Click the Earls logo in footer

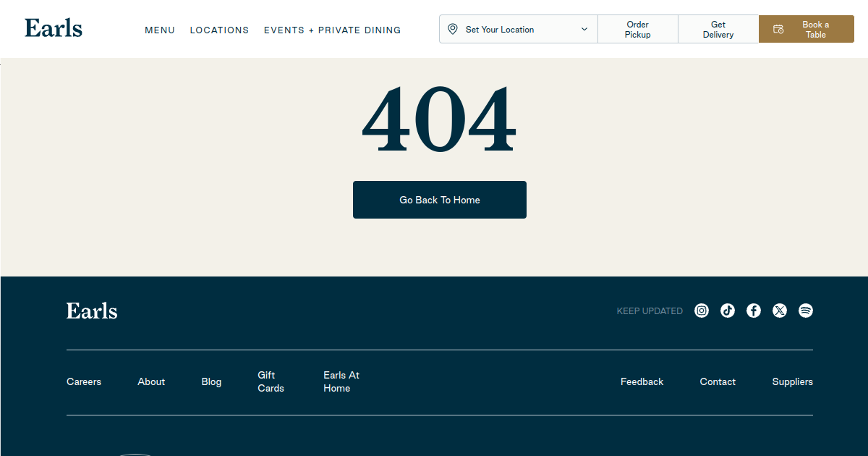point(92,311)
